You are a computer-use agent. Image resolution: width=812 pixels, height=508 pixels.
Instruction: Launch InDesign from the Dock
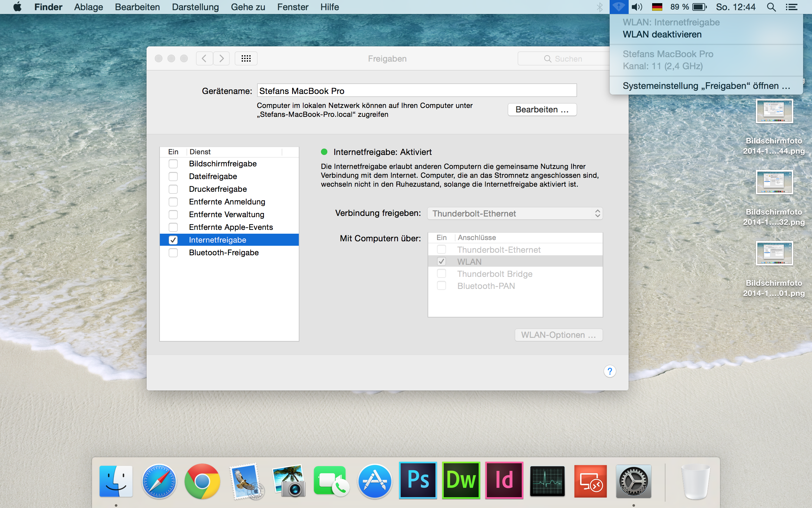click(x=504, y=480)
